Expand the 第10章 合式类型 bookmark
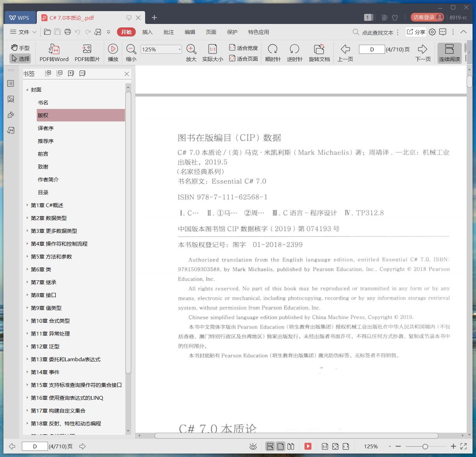476x457 pixels. (27, 321)
